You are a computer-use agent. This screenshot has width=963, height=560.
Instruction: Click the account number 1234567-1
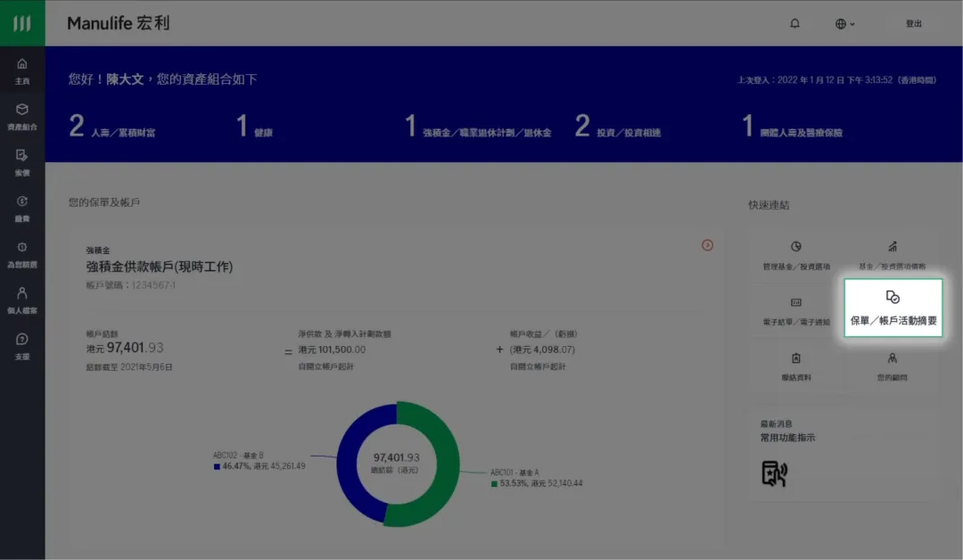(x=153, y=285)
